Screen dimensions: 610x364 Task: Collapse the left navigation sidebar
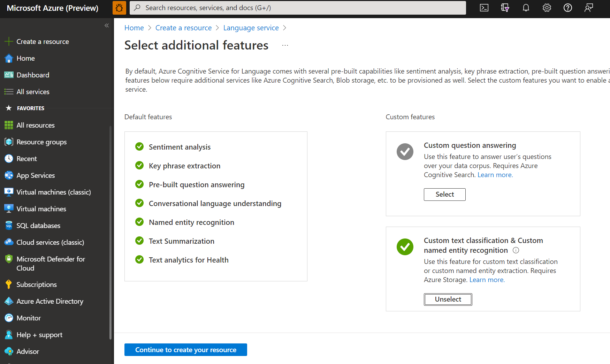point(107,25)
